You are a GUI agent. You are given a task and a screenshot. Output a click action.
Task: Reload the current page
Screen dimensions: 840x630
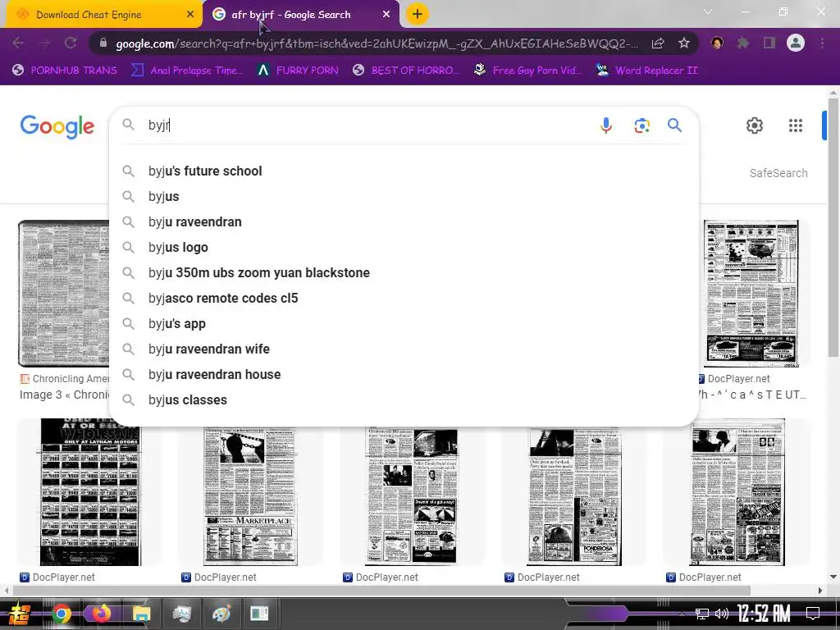point(71,43)
